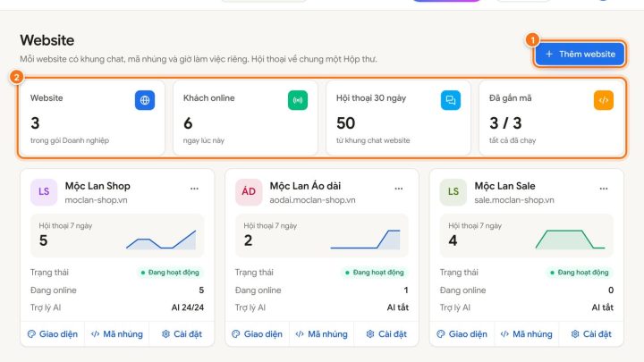
Task: Click Đang hoạt động status of Mộc Lan Shop
Action: point(170,272)
